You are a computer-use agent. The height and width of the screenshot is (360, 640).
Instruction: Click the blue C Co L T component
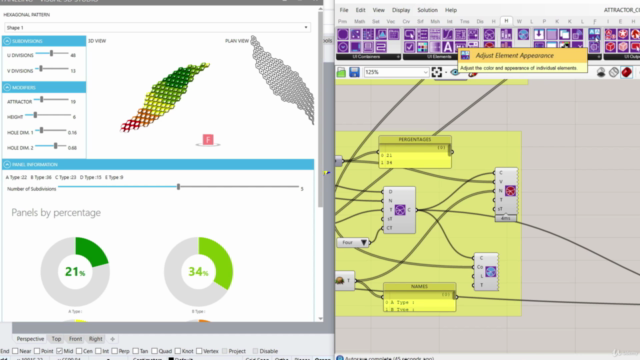point(486,271)
